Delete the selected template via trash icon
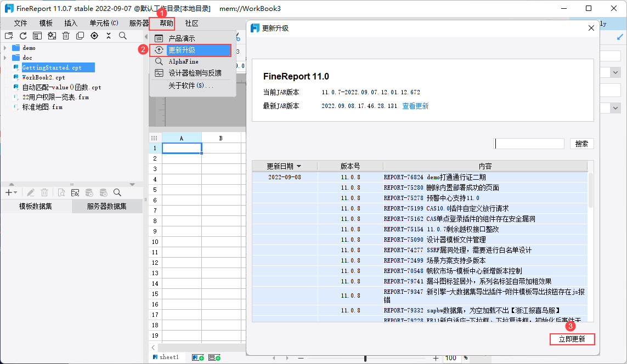 tap(66, 36)
